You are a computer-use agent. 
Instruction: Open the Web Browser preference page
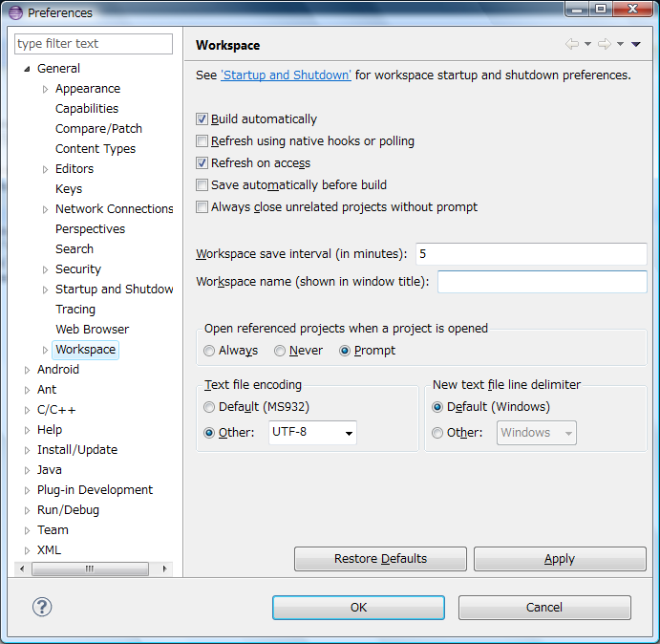(x=93, y=330)
